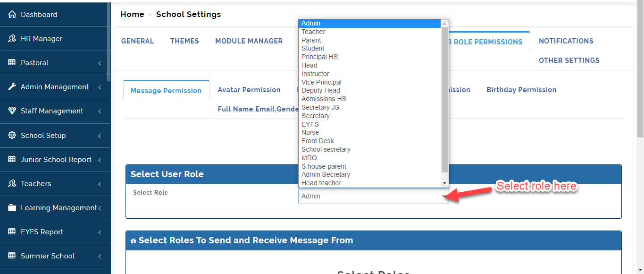
Task: Choose S.house parent role option
Action: coord(369,166)
